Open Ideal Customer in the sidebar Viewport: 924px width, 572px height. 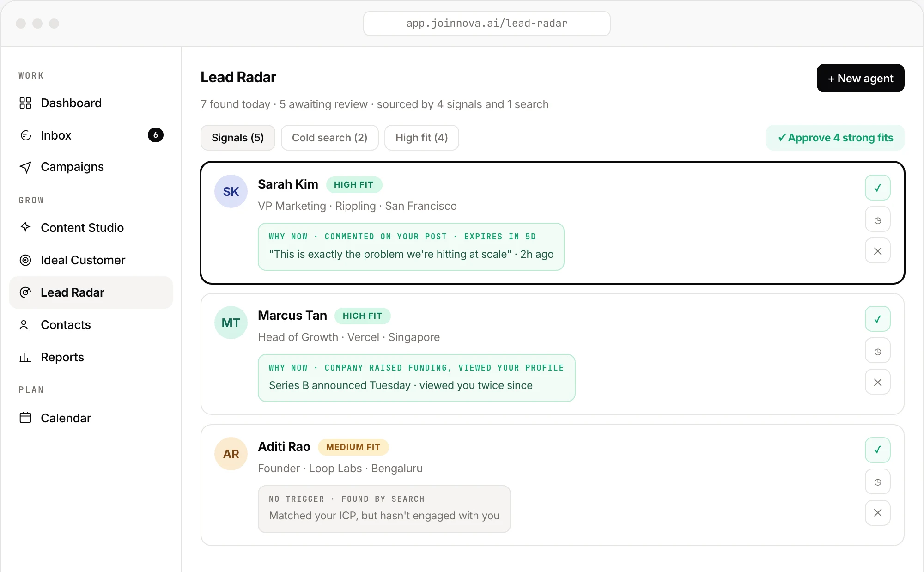(91, 260)
